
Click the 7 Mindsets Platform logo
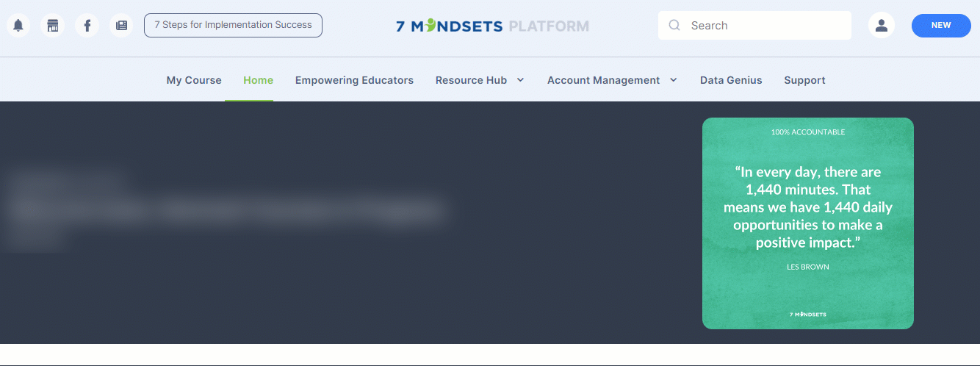[x=492, y=26]
